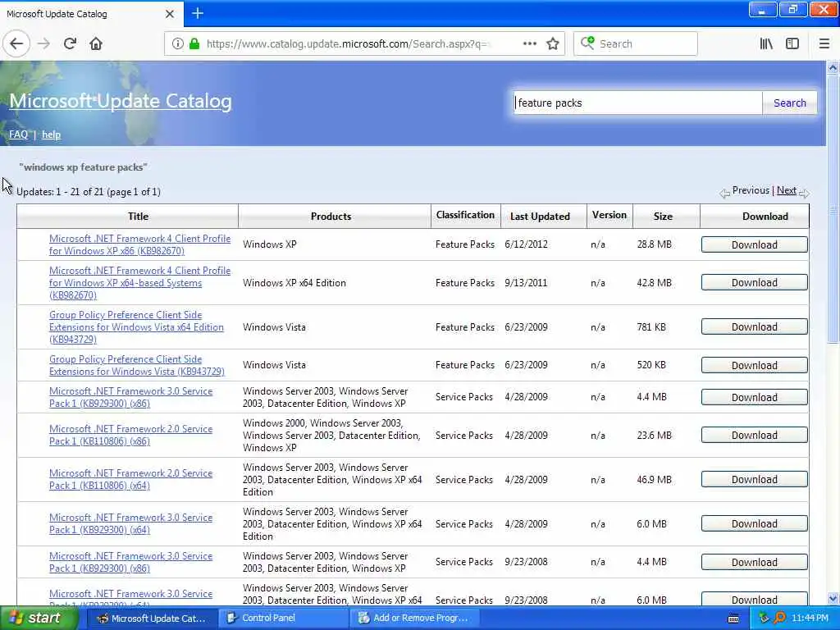Open .NET Framework 4 Client Profile x86 link
Screen dimensions: 840x630
click(x=139, y=244)
